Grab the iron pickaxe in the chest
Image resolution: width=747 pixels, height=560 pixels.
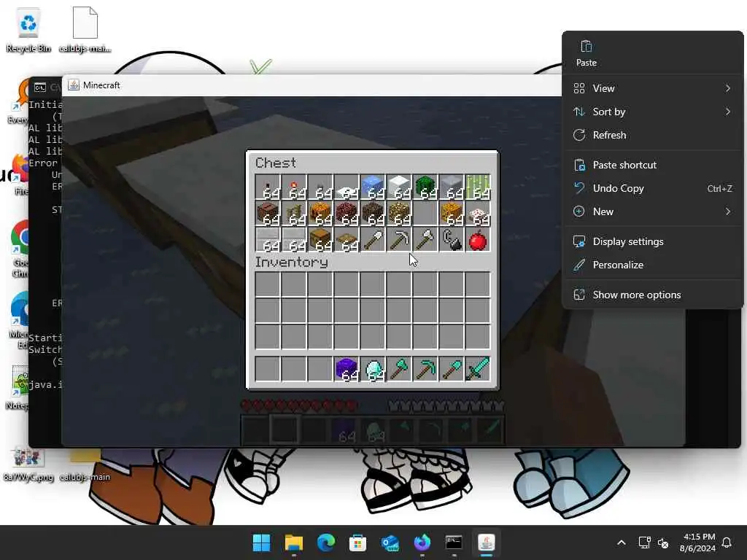(398, 239)
